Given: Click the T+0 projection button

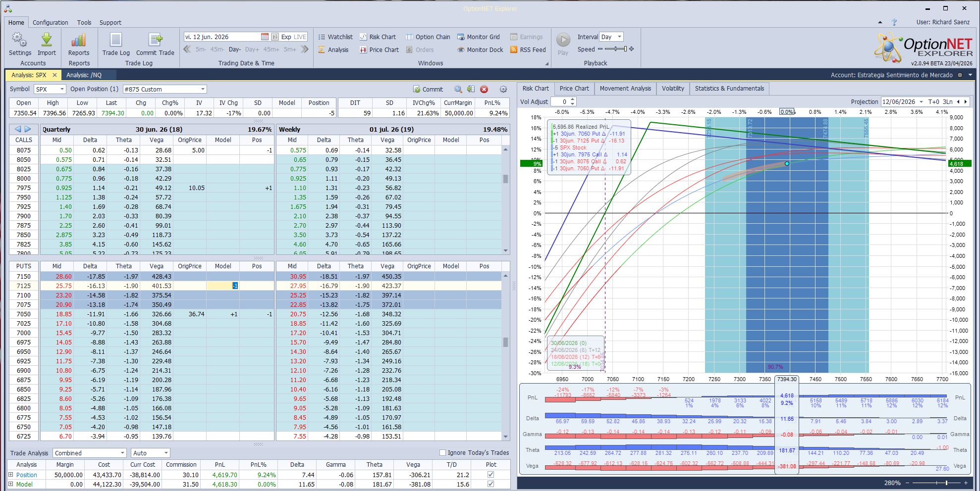Looking at the screenshot, I should 933,101.
